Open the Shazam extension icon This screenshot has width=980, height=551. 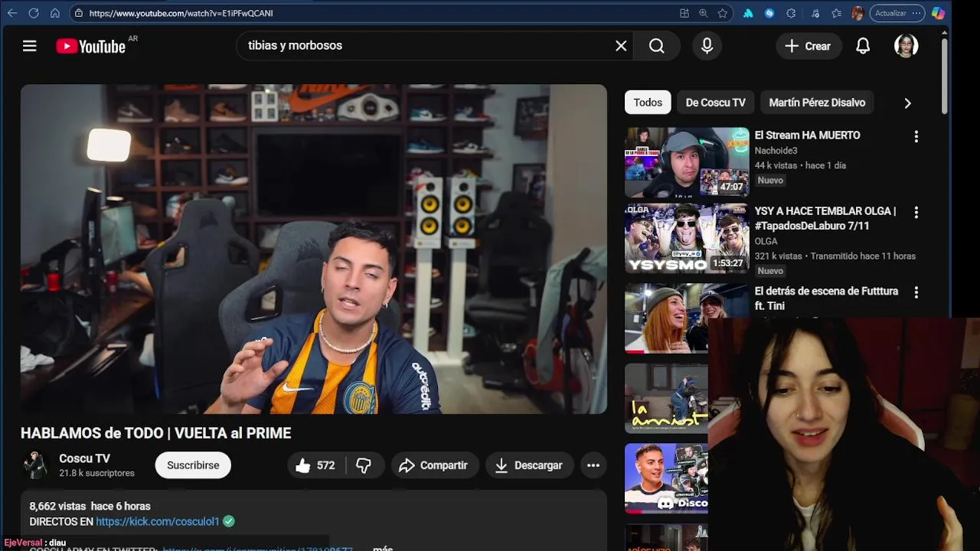(769, 13)
